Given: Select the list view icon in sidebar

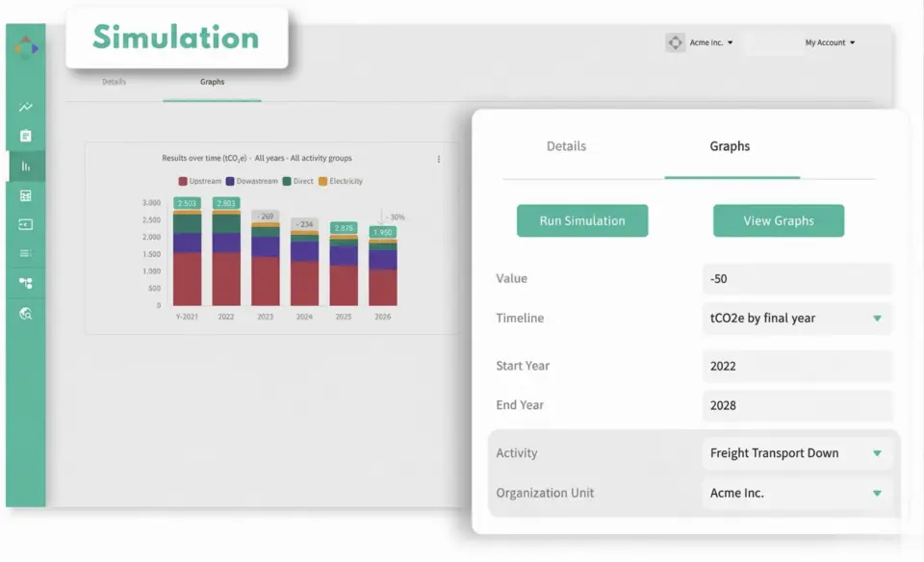Looking at the screenshot, I should (25, 253).
